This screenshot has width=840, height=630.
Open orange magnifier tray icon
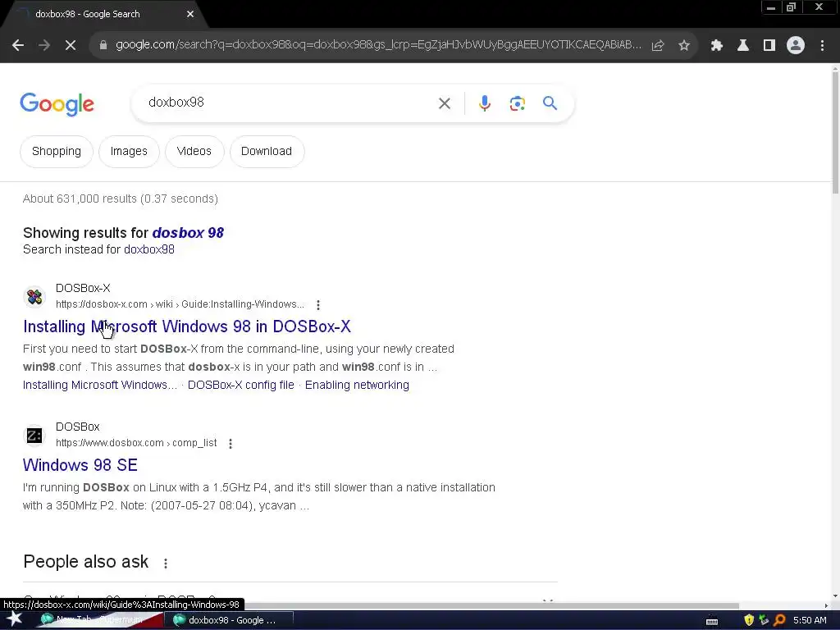click(779, 620)
